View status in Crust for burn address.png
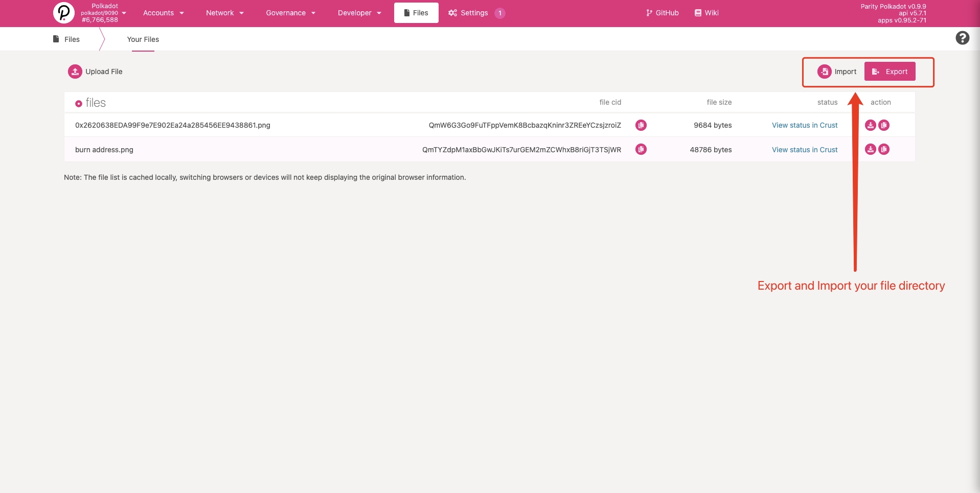Screen dimensions: 980x493 (804, 150)
